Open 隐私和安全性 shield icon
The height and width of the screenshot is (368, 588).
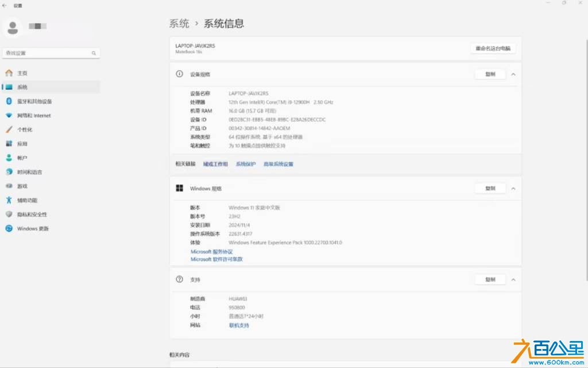coord(9,214)
